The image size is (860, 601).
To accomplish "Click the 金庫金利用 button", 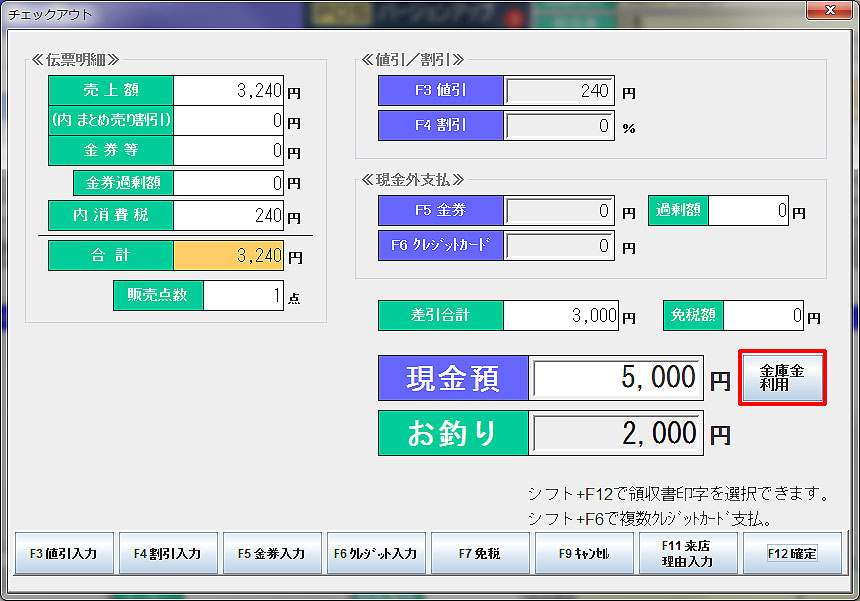I will tap(782, 377).
